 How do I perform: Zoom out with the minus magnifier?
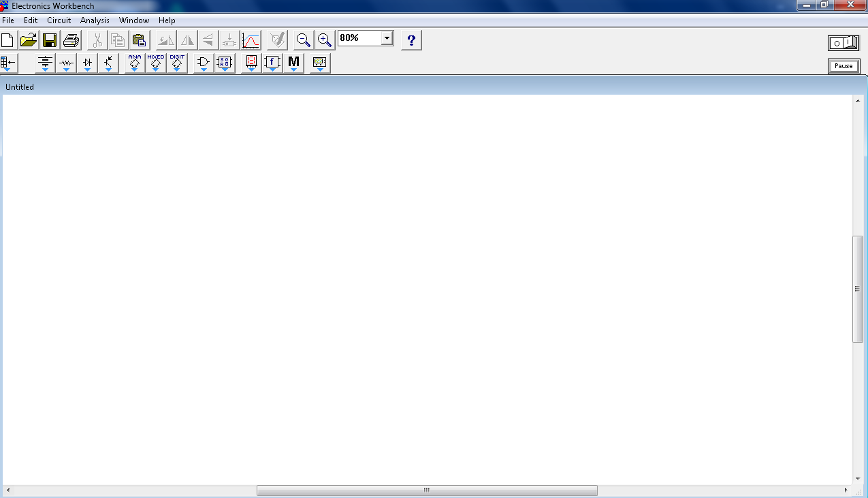point(304,40)
